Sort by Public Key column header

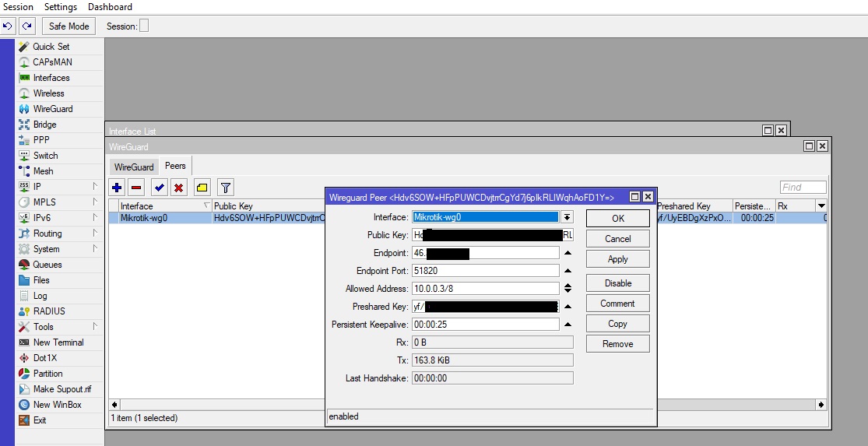[268, 205]
